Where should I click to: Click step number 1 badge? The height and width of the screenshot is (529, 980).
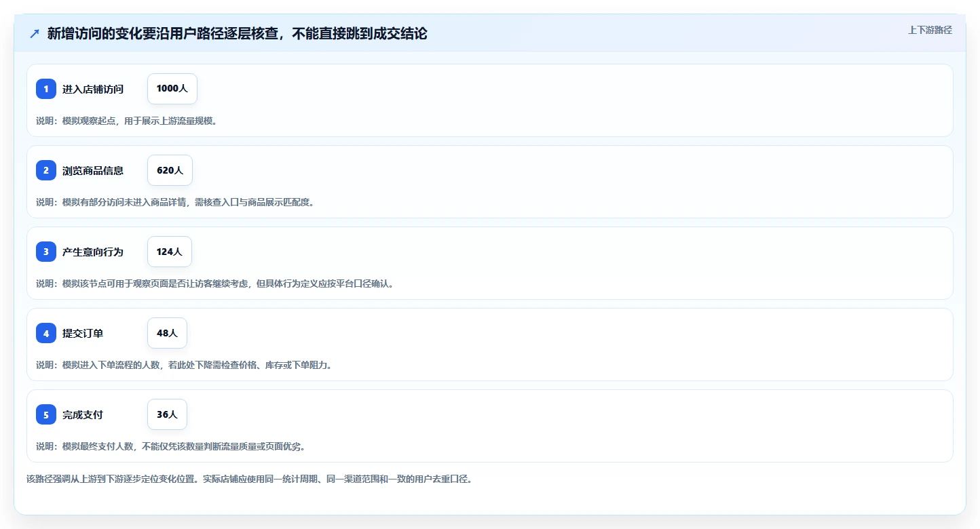click(46, 89)
